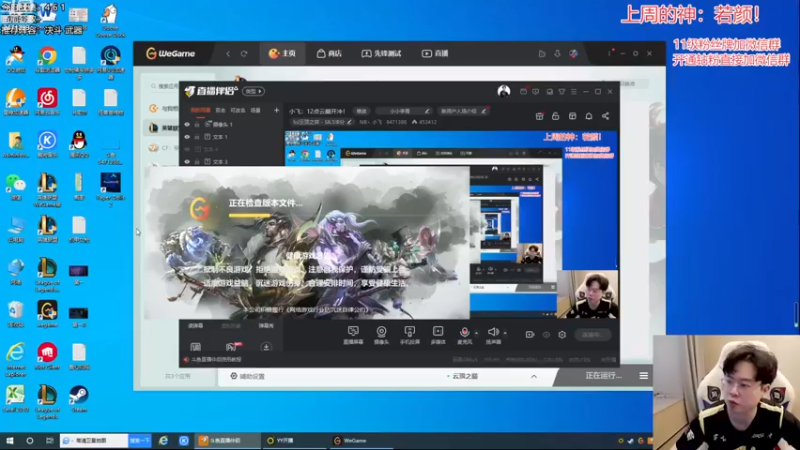Image resolution: width=800 pixels, height=450 pixels.
Task: Switch to the 商店 tab in WeGame
Action: point(329,54)
